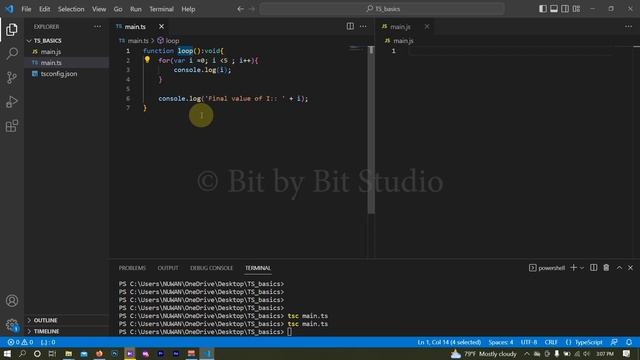Open more actions for main.js editor group
Image resolution: width=640 pixels, height=360 pixels.
[628, 27]
